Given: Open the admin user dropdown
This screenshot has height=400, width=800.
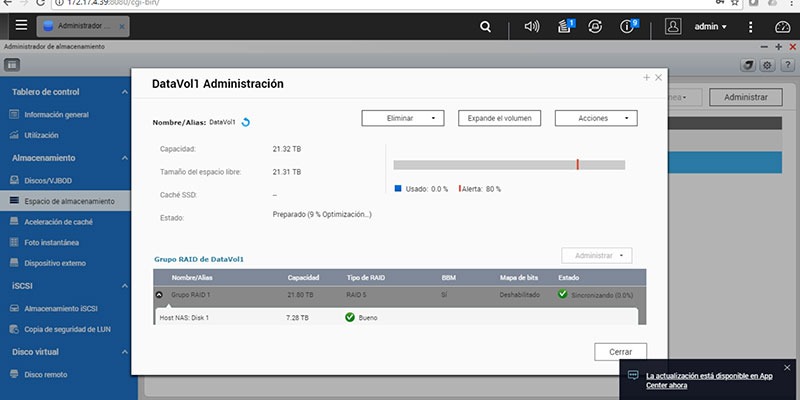Looking at the screenshot, I should (711, 27).
